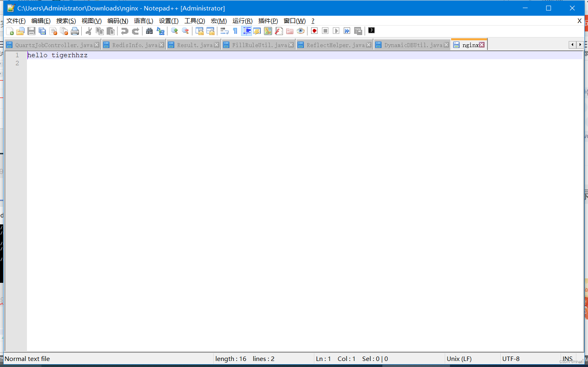Open the ? help menu
This screenshot has width=588, height=367.
(x=313, y=21)
